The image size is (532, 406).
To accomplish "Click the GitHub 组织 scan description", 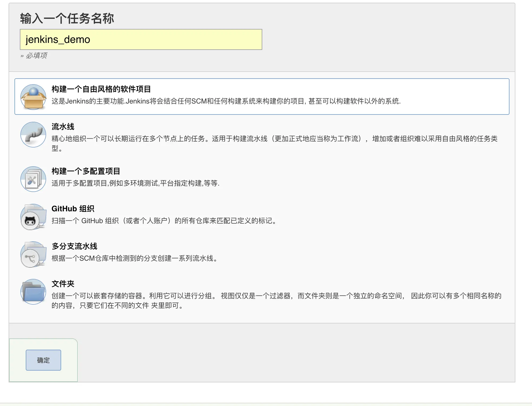I will [164, 221].
